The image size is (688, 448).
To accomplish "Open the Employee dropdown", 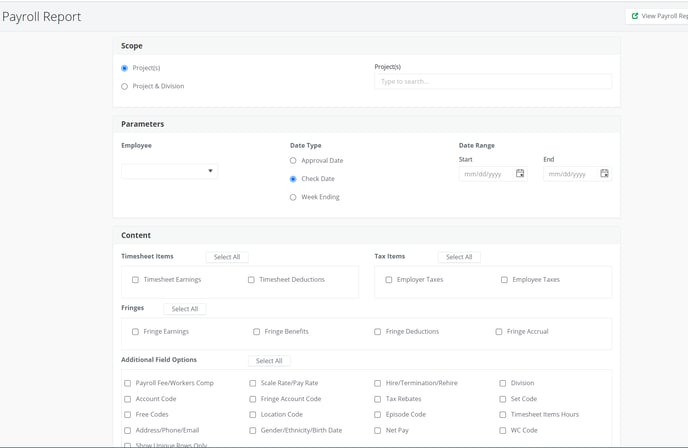I will (x=169, y=171).
